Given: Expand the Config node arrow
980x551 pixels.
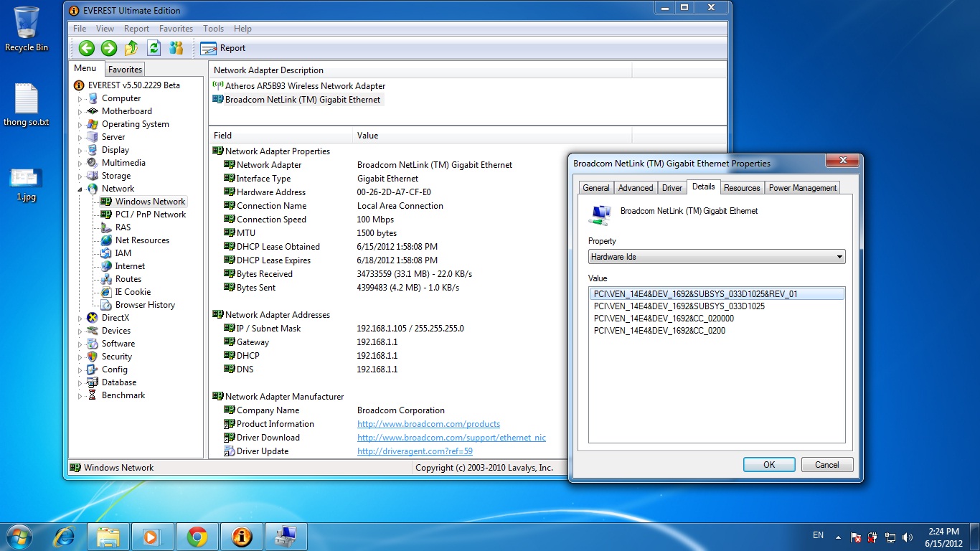Looking at the screenshot, I should click(x=80, y=370).
